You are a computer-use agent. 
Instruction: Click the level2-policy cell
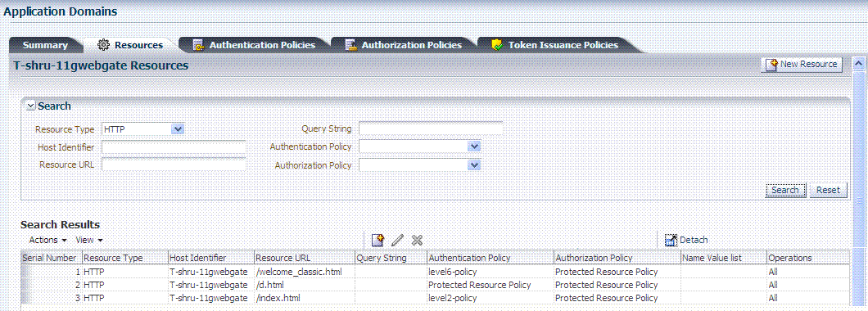click(x=490, y=298)
